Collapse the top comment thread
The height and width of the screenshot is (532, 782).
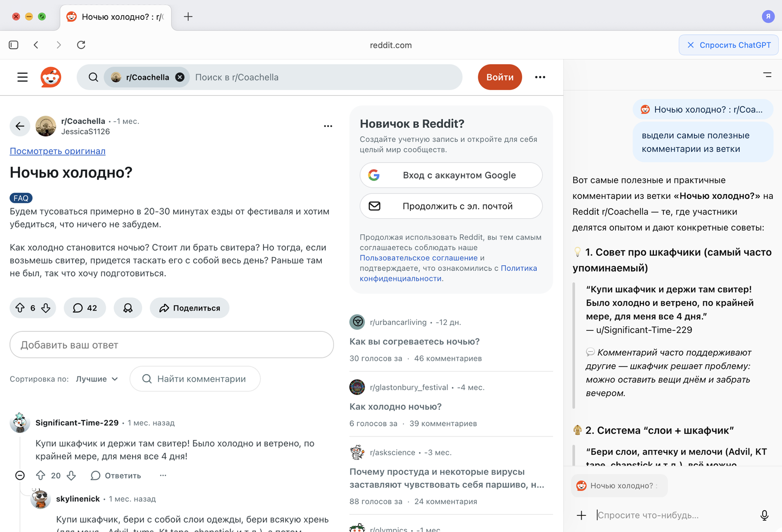coord(20,475)
